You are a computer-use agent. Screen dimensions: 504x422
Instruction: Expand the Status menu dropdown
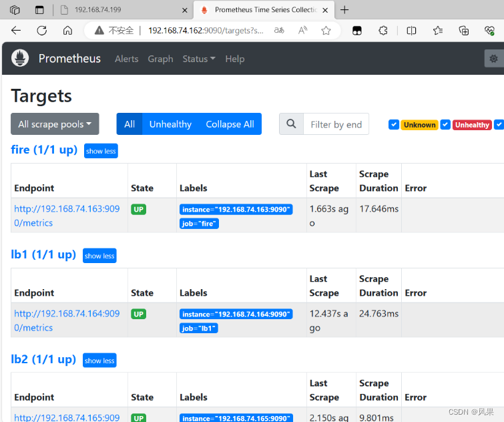(199, 59)
